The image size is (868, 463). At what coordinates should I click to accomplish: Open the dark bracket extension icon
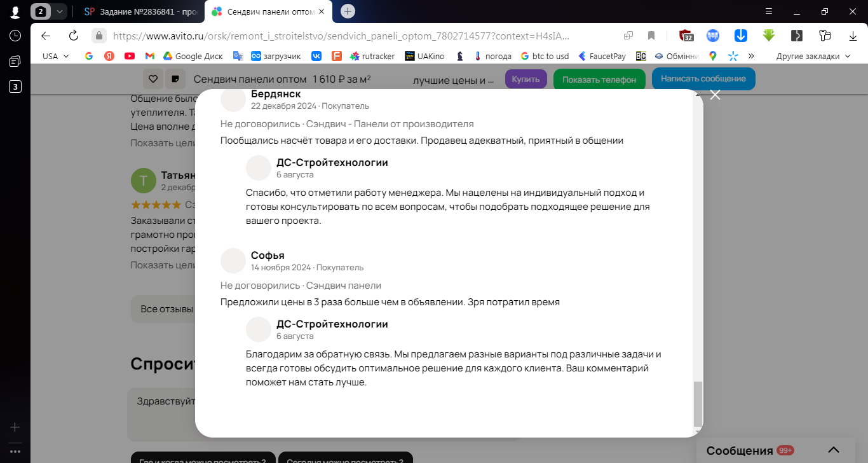pyautogui.click(x=797, y=36)
